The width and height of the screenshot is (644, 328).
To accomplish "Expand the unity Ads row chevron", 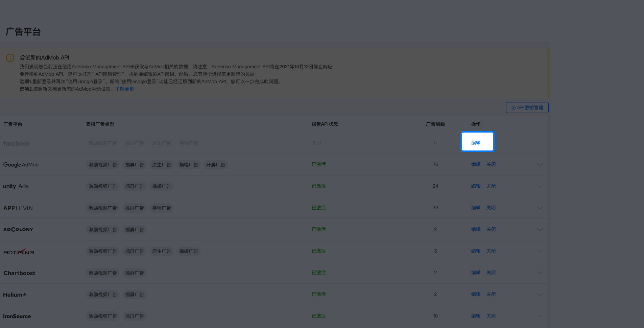I will pyautogui.click(x=540, y=186).
